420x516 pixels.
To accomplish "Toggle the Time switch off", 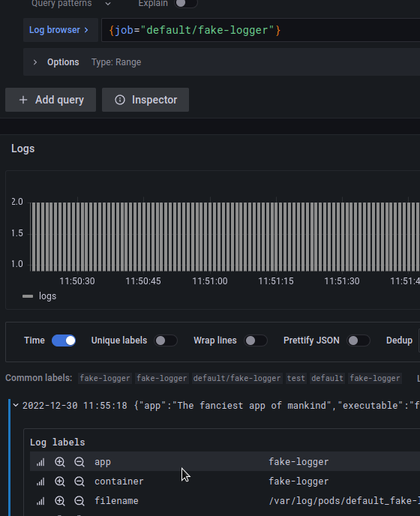I will click(64, 340).
